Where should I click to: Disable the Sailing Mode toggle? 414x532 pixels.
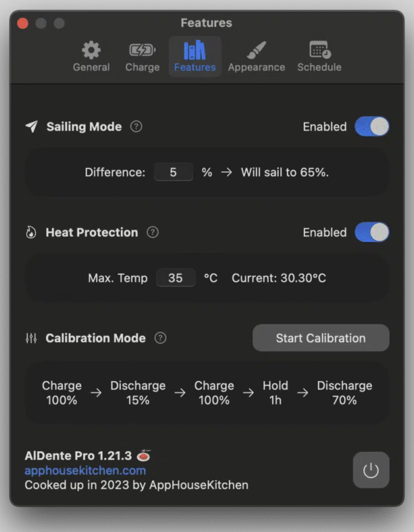click(372, 126)
